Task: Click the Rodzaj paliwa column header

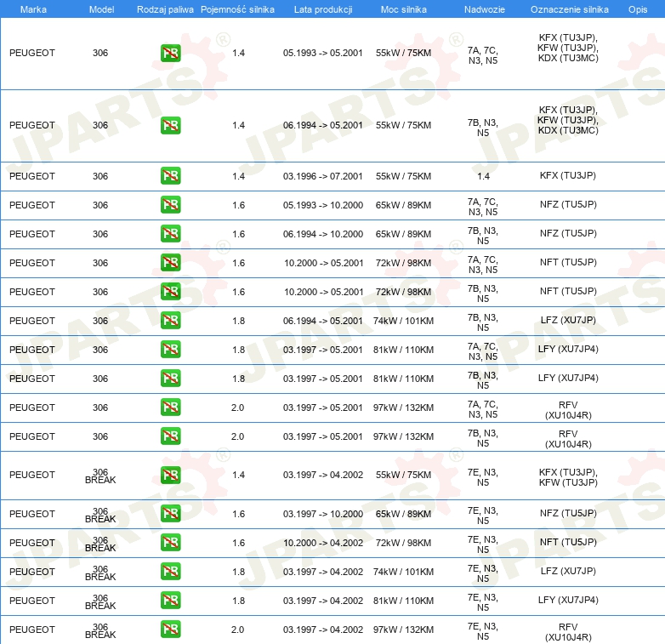Action: point(165,9)
